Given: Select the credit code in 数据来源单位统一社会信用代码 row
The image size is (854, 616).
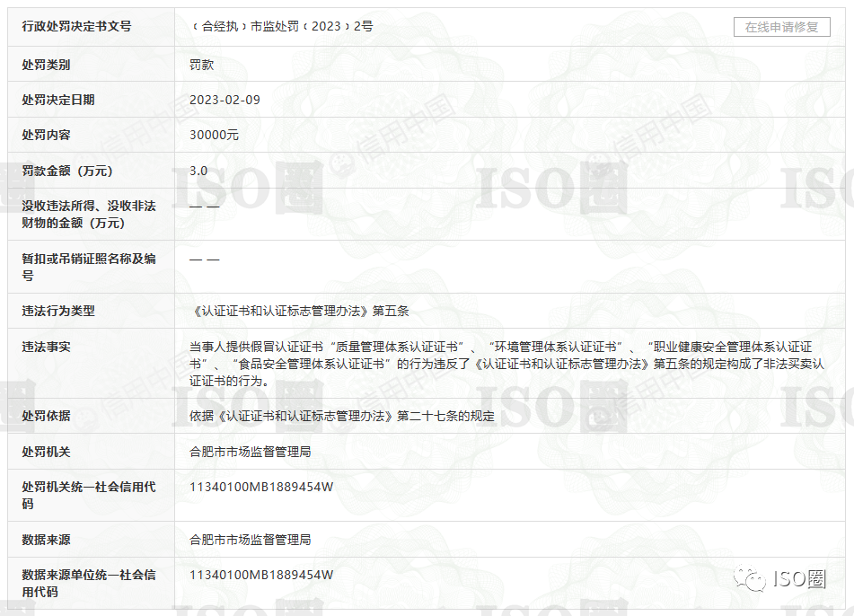Looking at the screenshot, I should (x=261, y=575).
